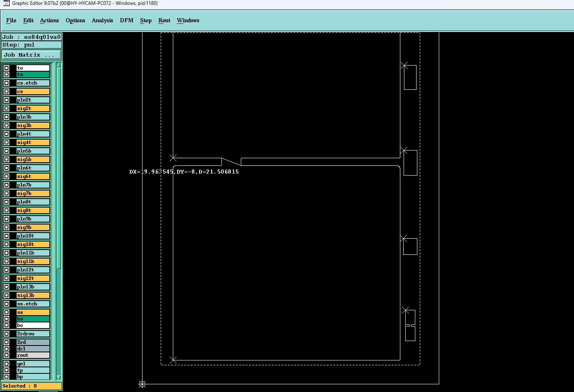This screenshot has width=574, height=392.
Task: Toggle the checkbox for layer 2rdrou
Action: click(6, 334)
